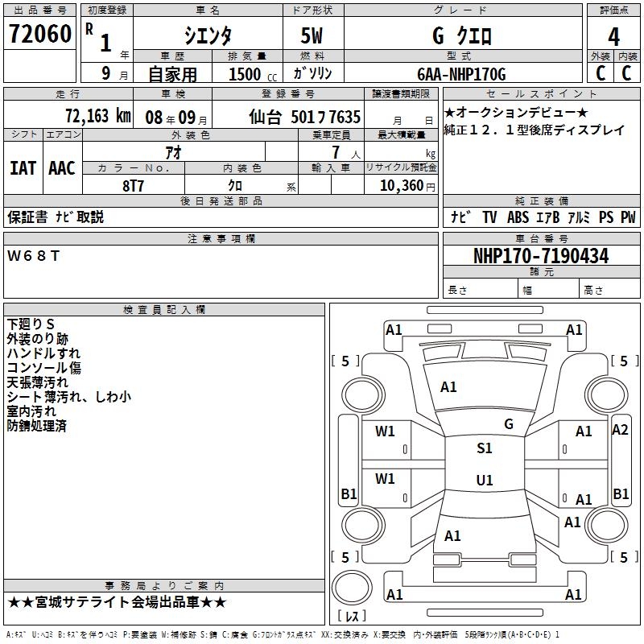Select アルミ in the equipment row
This screenshot has width=644, height=644.
tap(579, 217)
